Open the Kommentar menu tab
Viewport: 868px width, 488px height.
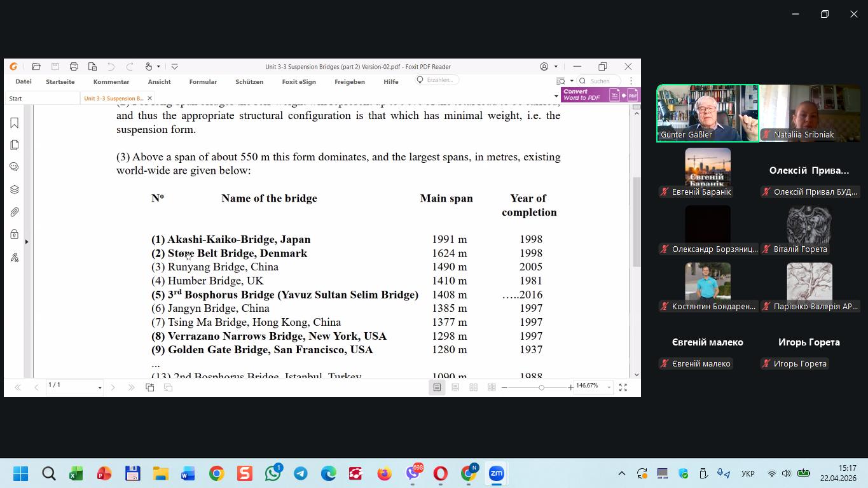click(111, 81)
